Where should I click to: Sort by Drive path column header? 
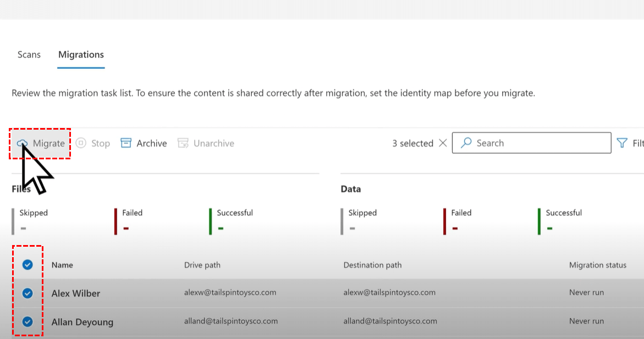[x=202, y=265]
